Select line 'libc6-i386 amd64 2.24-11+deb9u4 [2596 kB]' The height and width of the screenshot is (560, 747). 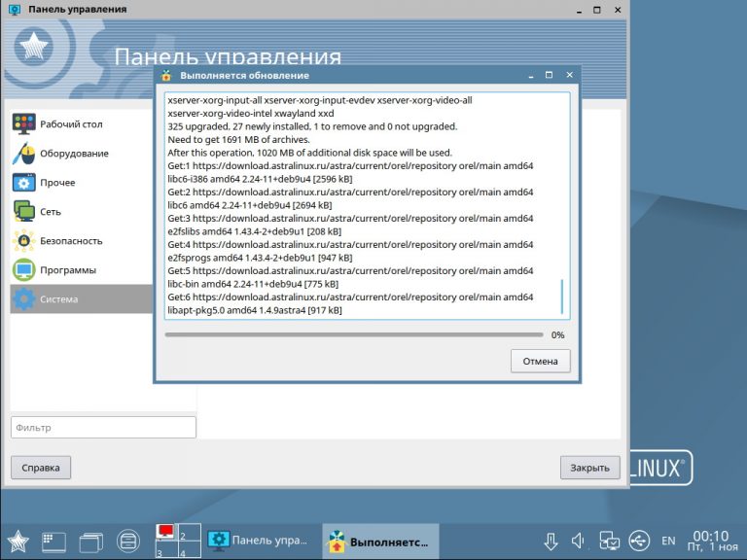click(x=260, y=179)
